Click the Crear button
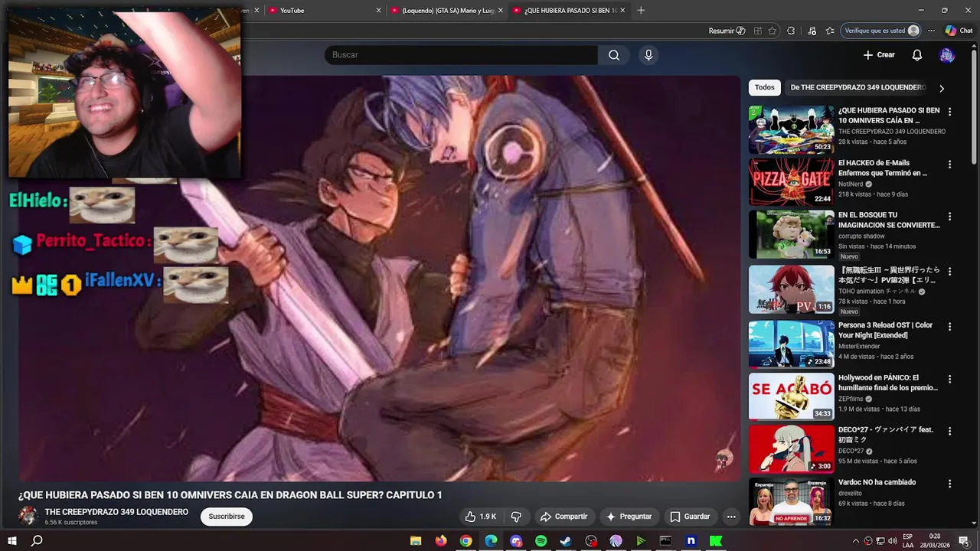This screenshot has height=551, width=980. tap(879, 55)
